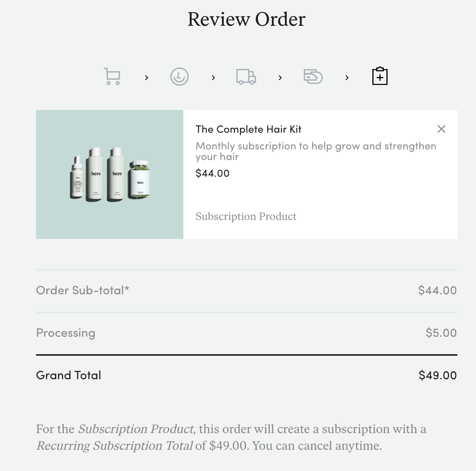Viewport: 476px width, 471px height.
Task: Click the Review Order page heading
Action: click(246, 19)
